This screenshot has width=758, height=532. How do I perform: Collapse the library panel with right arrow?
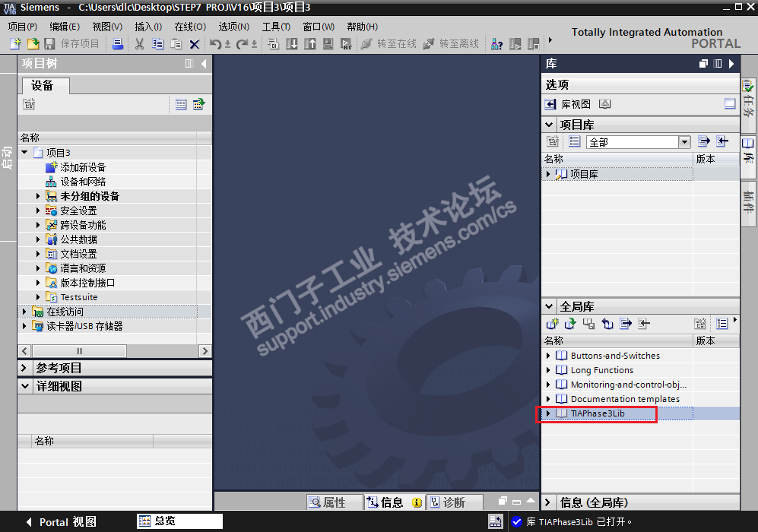click(731, 63)
